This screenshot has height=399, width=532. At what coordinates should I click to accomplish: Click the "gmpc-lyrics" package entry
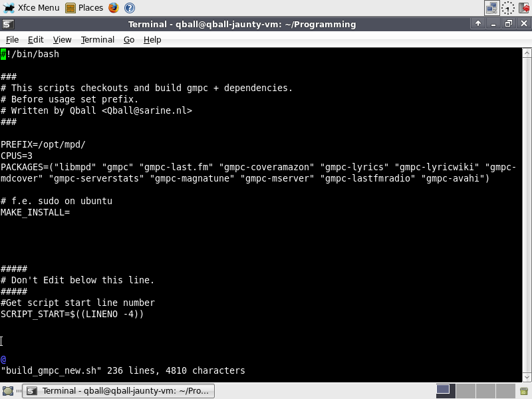pyautogui.click(x=354, y=168)
